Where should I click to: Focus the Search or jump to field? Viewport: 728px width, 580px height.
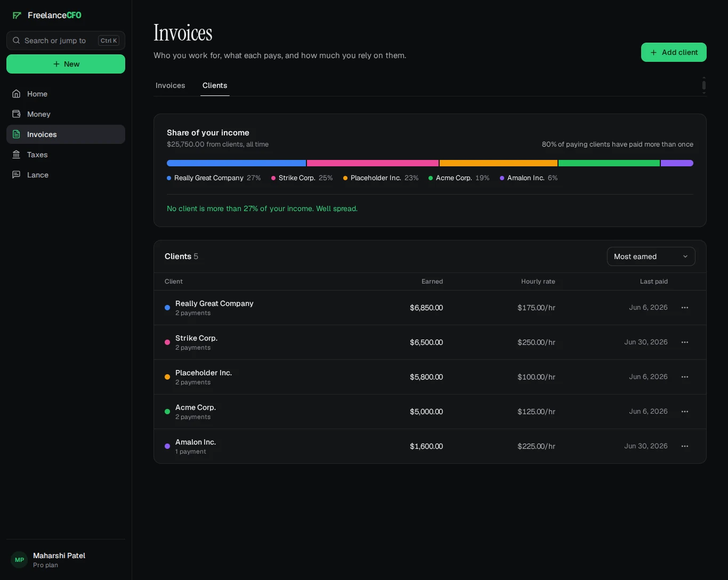[x=66, y=41]
